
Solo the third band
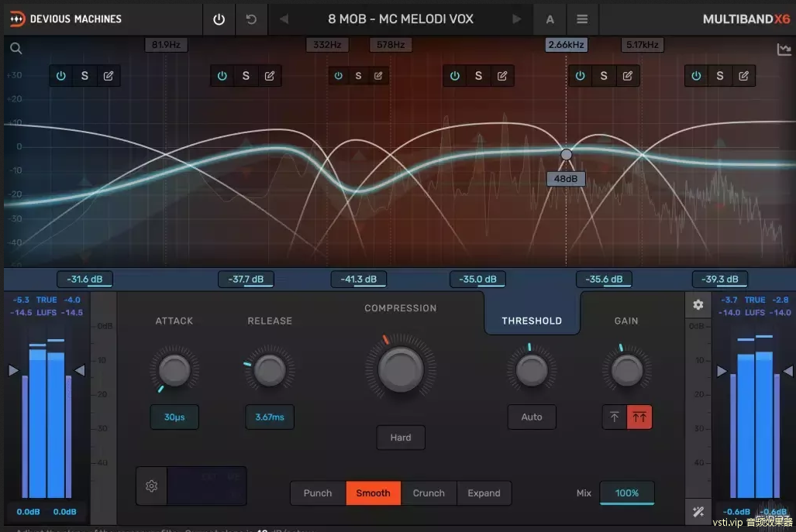click(x=358, y=76)
